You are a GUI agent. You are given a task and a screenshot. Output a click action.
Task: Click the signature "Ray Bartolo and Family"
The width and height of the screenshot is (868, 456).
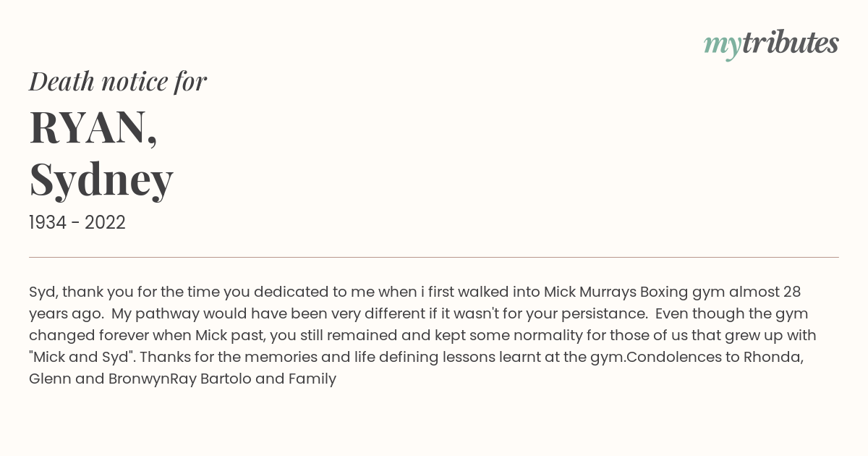[253, 379]
